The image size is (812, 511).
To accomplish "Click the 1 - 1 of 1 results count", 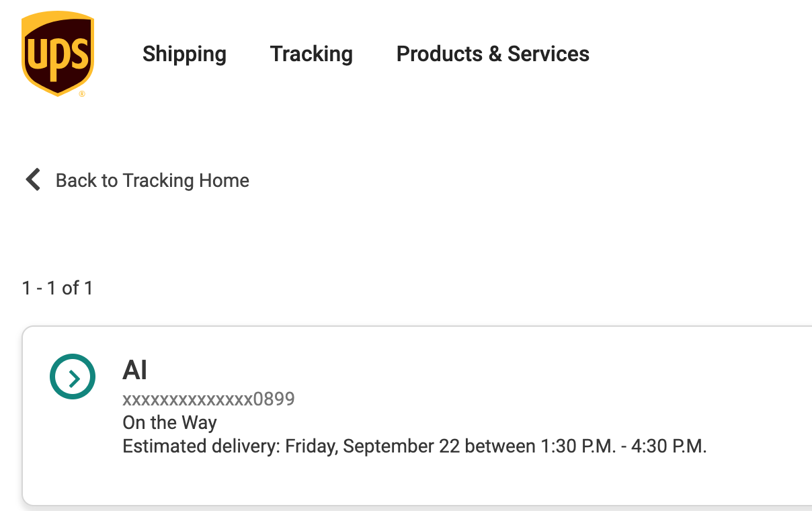I will click(57, 288).
